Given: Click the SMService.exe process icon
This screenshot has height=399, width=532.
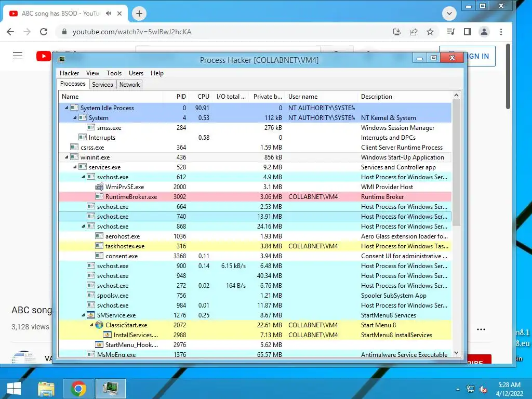Looking at the screenshot, I should [x=90, y=315].
